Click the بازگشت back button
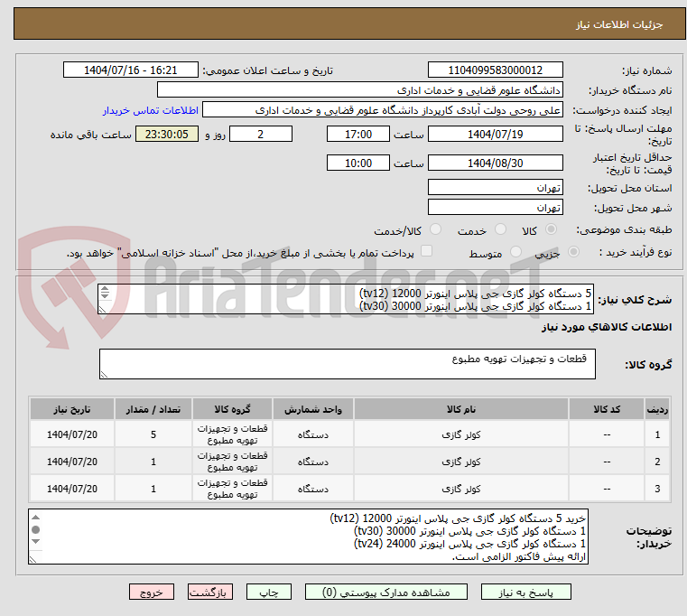Viewport: 687px width, 616px height. 209,592
